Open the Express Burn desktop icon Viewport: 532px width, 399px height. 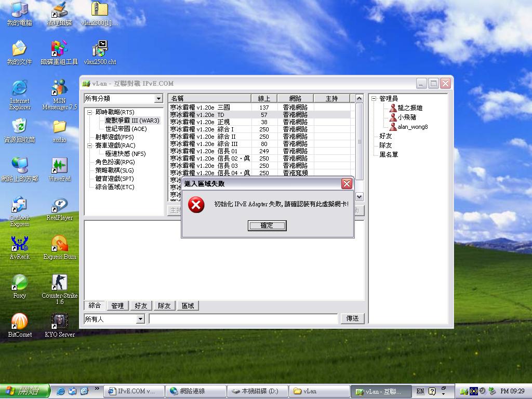coord(59,244)
